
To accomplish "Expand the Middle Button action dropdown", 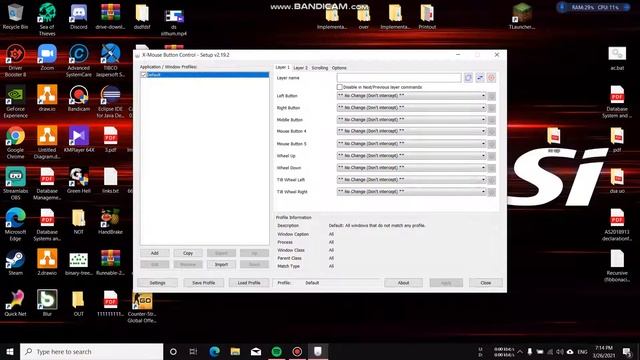I will [411, 120].
